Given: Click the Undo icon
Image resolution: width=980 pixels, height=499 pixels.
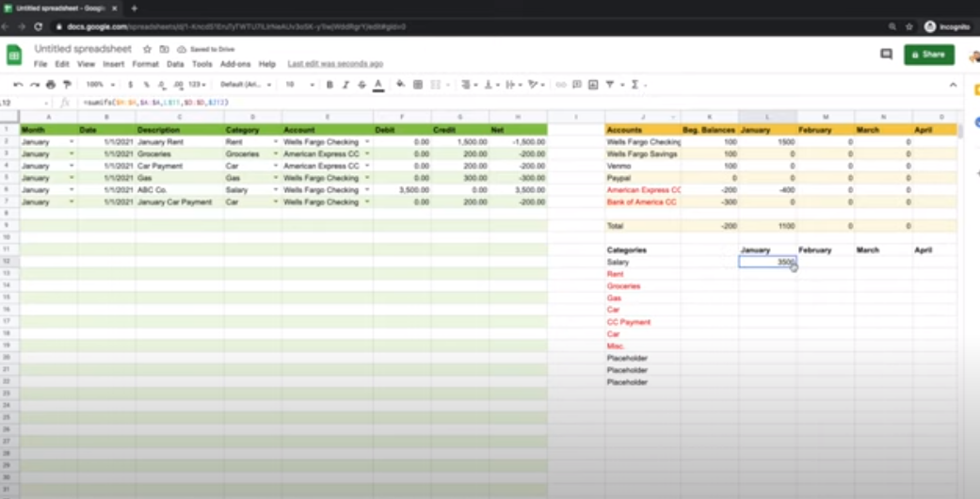Looking at the screenshot, I should (18, 85).
